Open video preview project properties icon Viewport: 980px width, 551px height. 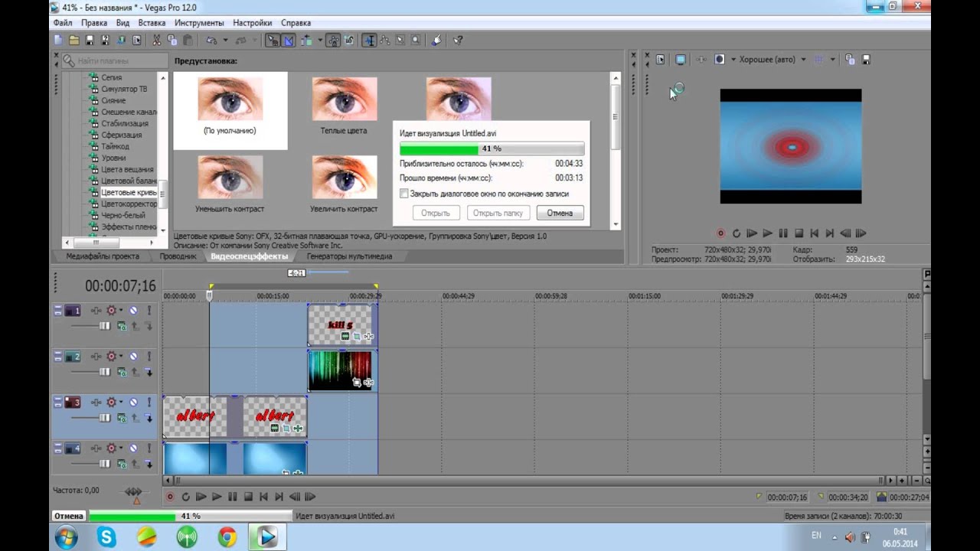point(660,59)
